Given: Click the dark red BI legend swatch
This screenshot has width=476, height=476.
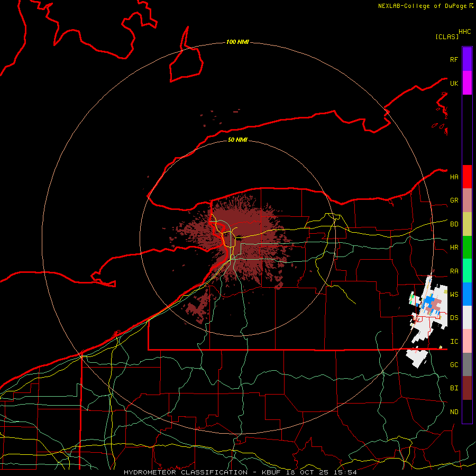Looking at the screenshot, I should [x=467, y=388].
